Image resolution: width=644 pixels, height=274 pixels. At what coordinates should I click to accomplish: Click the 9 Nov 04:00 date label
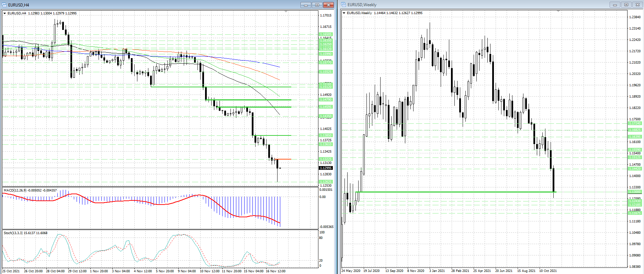pos(187,271)
